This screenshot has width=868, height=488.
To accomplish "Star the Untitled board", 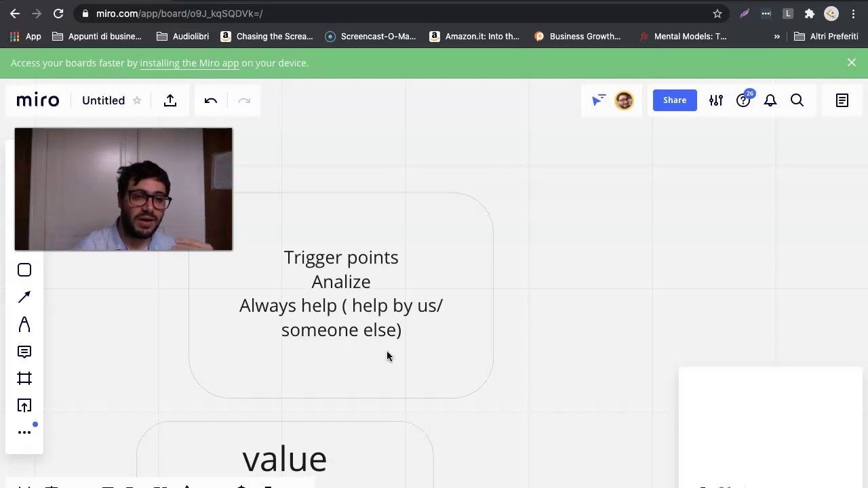I will pyautogui.click(x=137, y=100).
